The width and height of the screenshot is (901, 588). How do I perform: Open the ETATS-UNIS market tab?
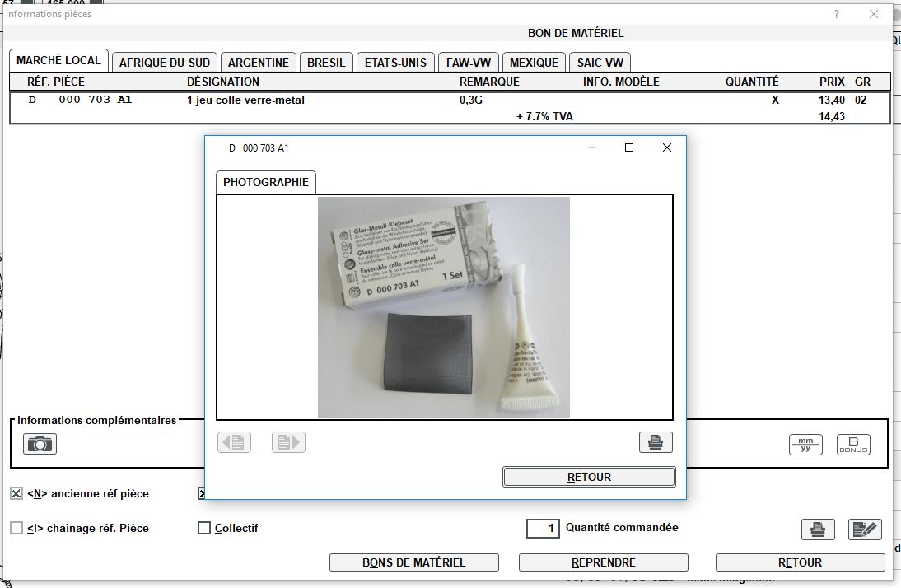(x=395, y=63)
